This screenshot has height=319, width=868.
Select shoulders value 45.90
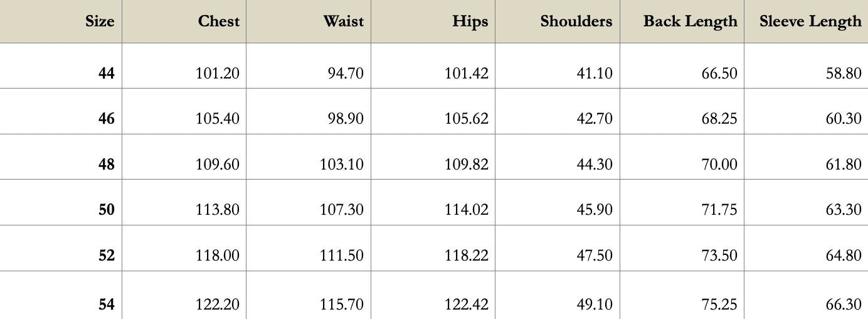594,210
